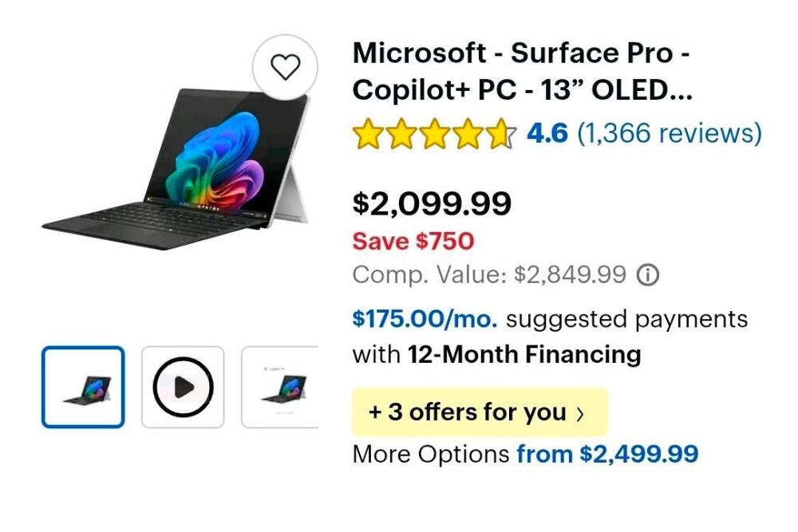Click the 4.6 rating score
798x532 pixels.
pyautogui.click(x=547, y=133)
